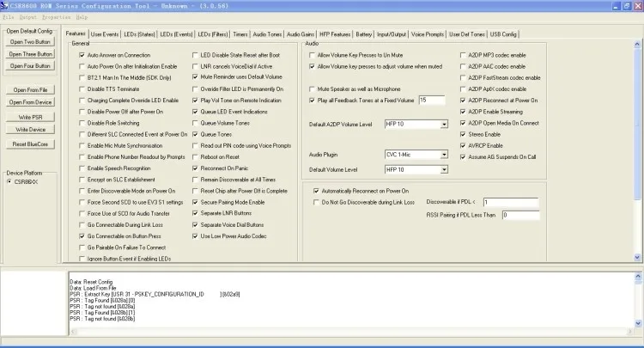Expand the Default Volume Level dropdown
Screen dimensions: 644x348
click(x=444, y=169)
